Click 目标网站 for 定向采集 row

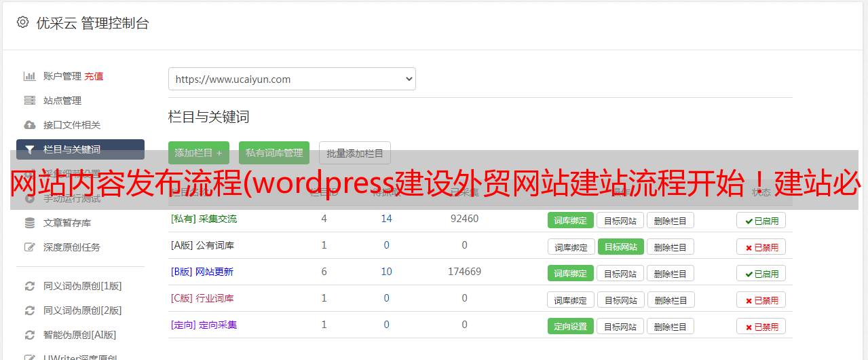(620, 326)
